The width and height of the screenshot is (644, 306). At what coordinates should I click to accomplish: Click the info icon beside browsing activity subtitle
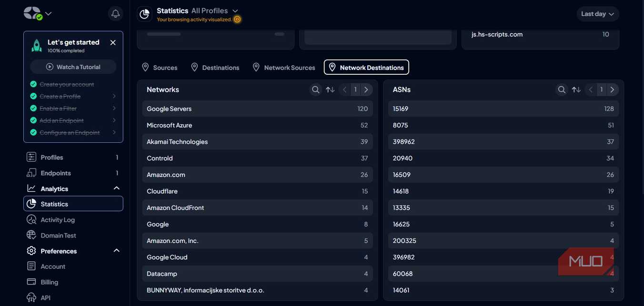pos(237,20)
